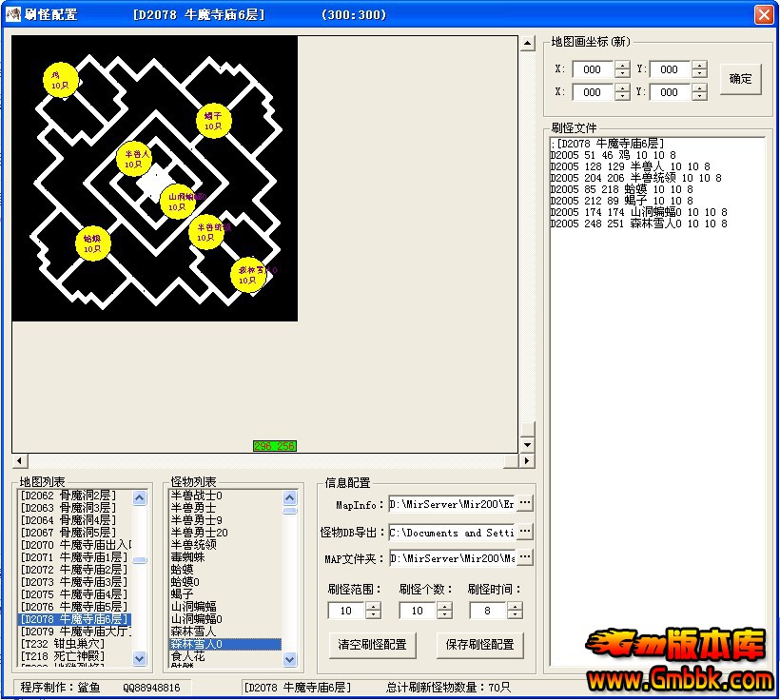Select [D2070 牛魔寺庙出入口] in map list
This screenshot has width=780, height=700.
[75, 545]
